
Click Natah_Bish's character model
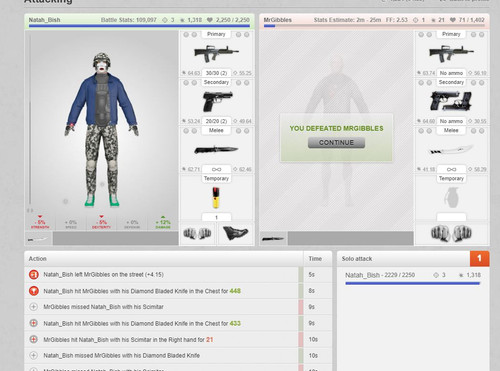102,129
